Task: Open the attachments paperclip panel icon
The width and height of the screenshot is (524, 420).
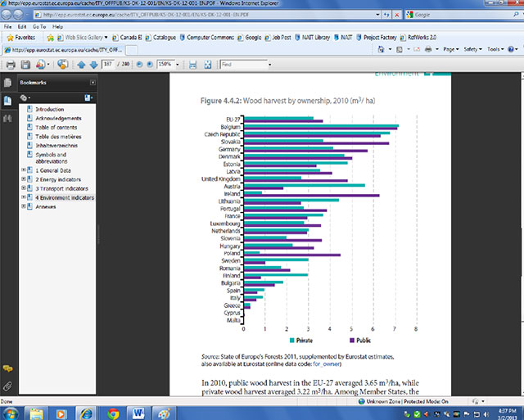Action: [7, 386]
